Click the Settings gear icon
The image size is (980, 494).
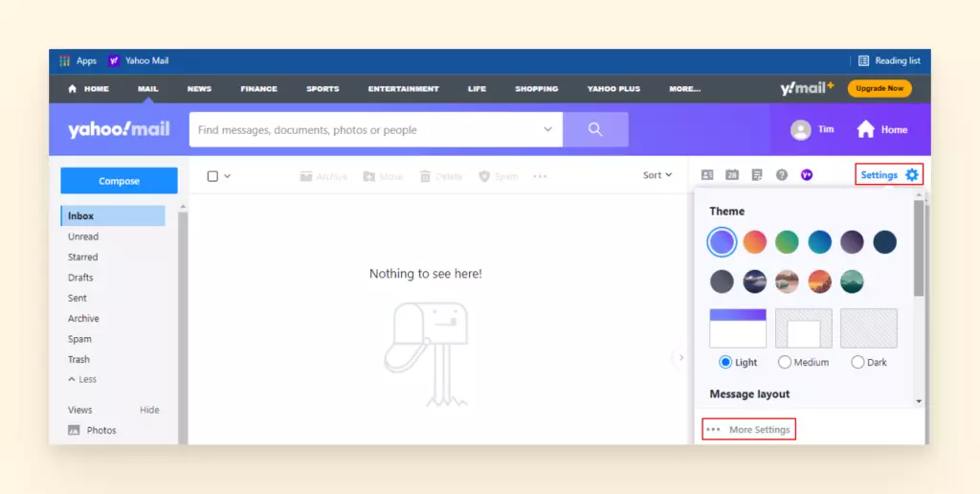[912, 175]
